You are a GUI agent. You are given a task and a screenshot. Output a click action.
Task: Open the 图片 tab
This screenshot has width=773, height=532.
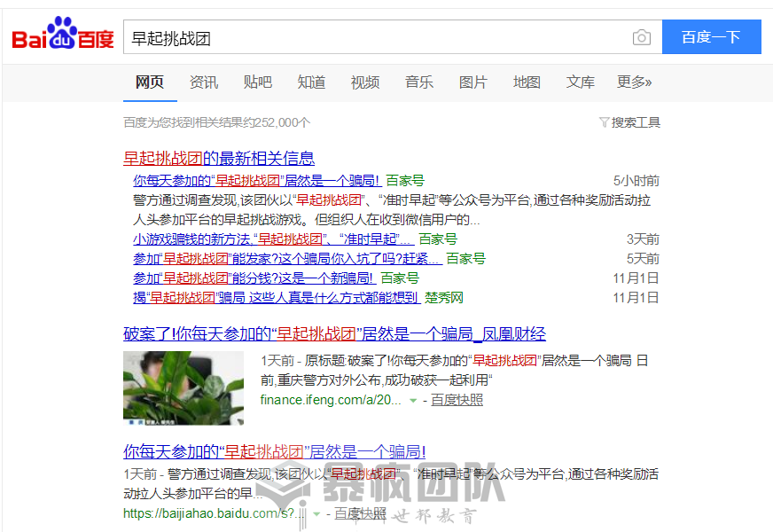coord(472,82)
